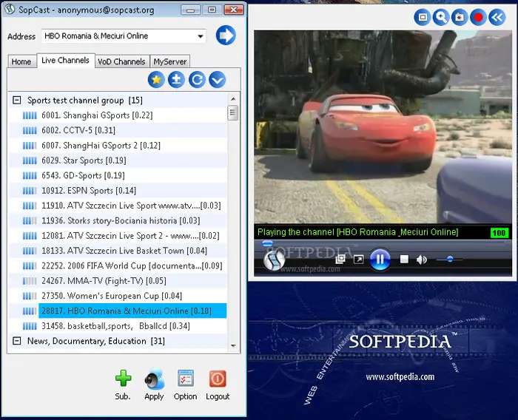Click the blue down-chevron icon in channel toolbar
This screenshot has height=420, width=518.
coord(218,80)
